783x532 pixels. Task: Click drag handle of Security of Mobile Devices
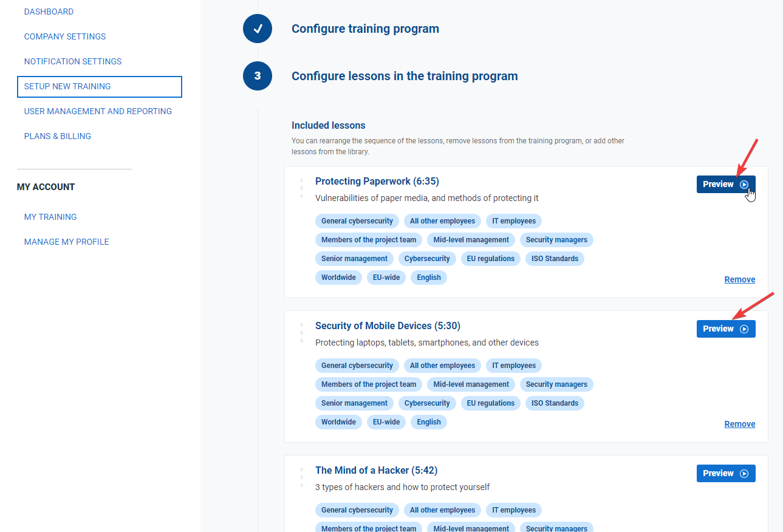point(301,333)
